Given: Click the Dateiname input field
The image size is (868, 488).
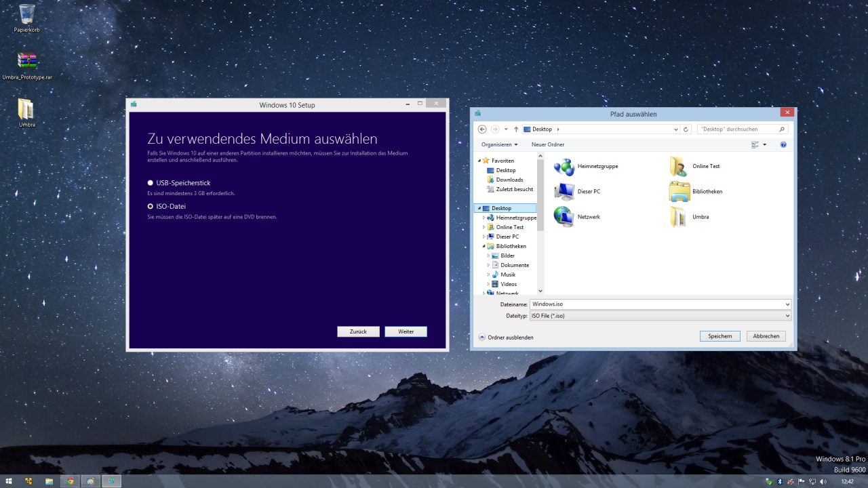Looking at the screenshot, I should coord(656,304).
